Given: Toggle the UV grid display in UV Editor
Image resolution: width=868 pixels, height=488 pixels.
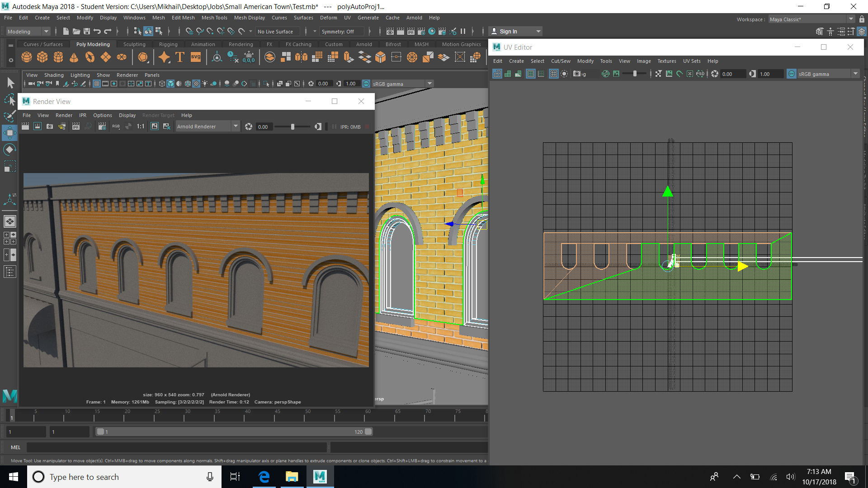Looking at the screenshot, I should (x=554, y=74).
